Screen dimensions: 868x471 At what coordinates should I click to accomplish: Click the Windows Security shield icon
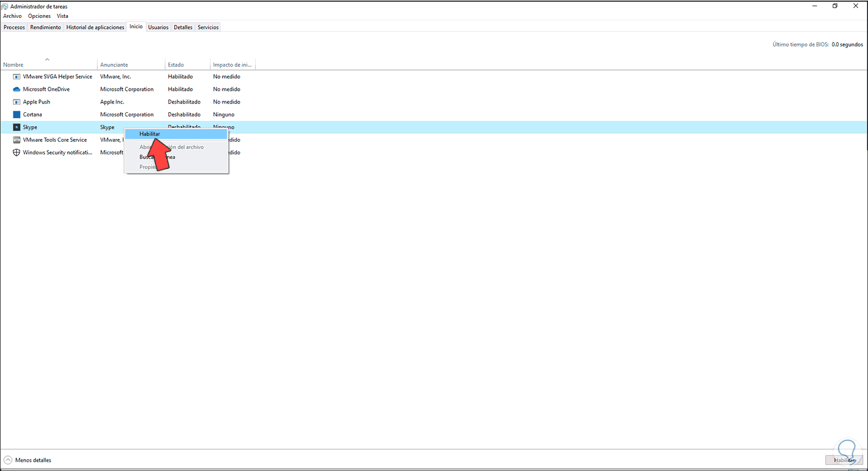click(17, 153)
